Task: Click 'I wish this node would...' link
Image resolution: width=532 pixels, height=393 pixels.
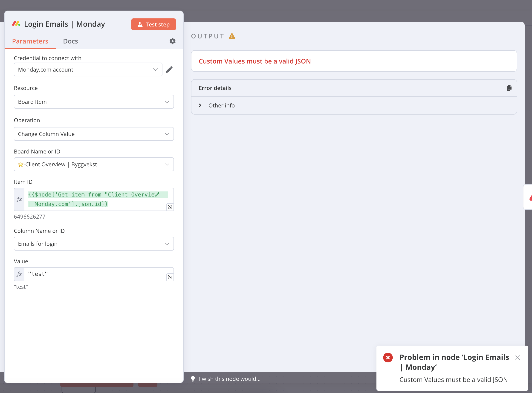Action: point(230,379)
